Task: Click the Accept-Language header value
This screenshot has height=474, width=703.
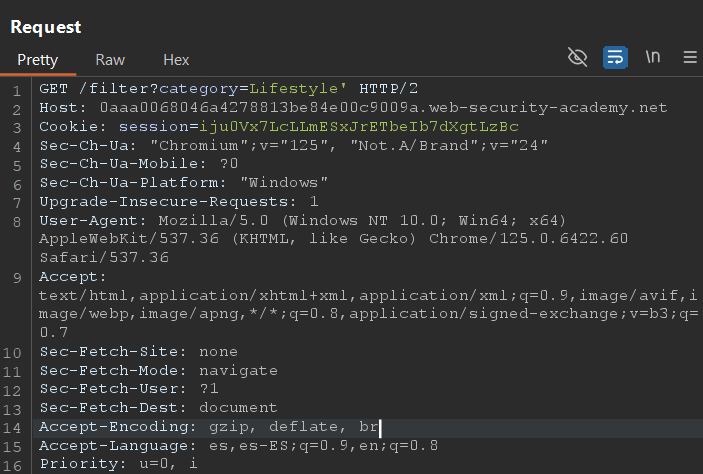Action: pos(323,446)
